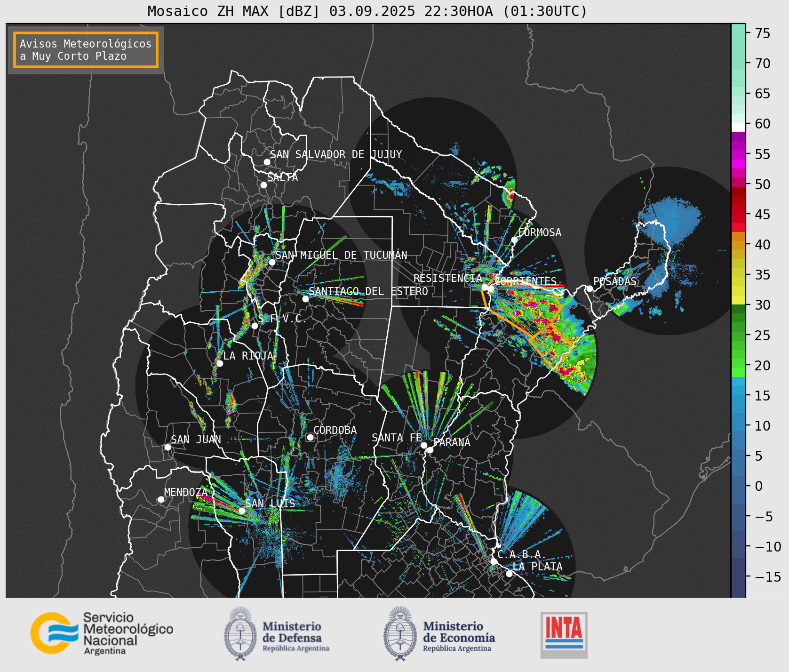Click the Santa Fe city dot
789x672 pixels.
tap(424, 445)
